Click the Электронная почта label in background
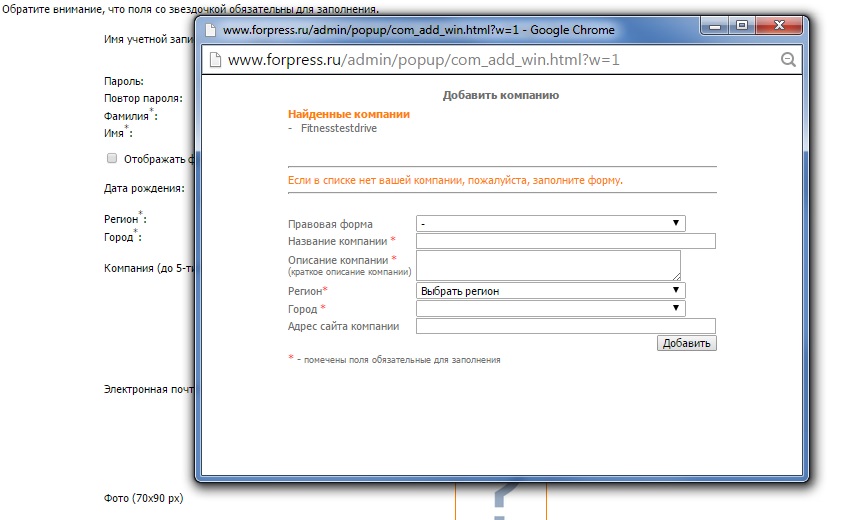 tap(149, 389)
